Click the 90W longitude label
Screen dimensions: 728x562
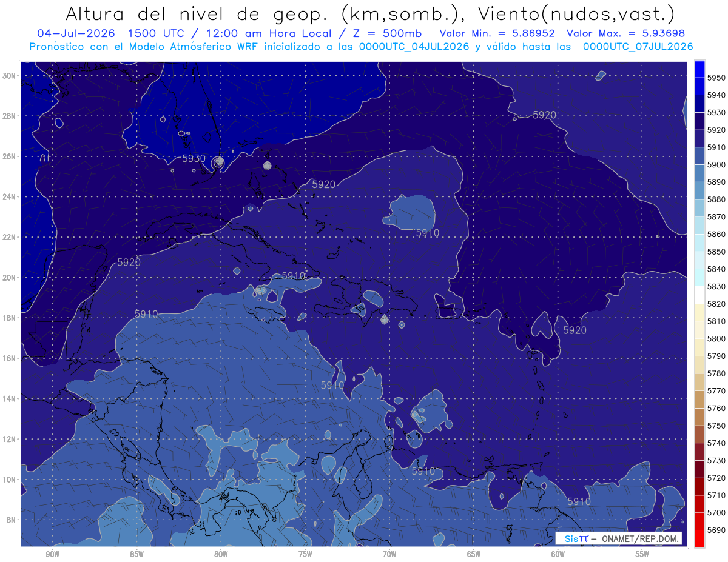pos(52,554)
